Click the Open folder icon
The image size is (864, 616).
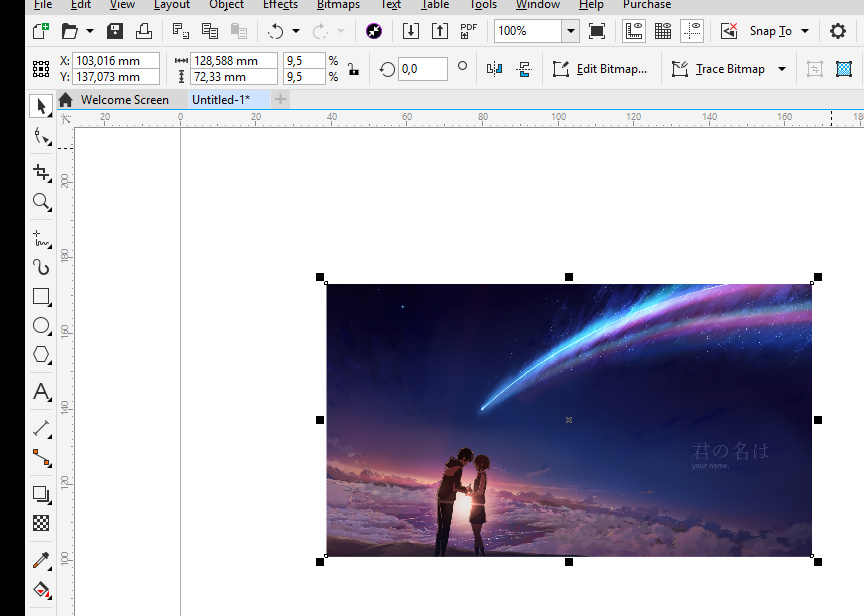[x=70, y=31]
